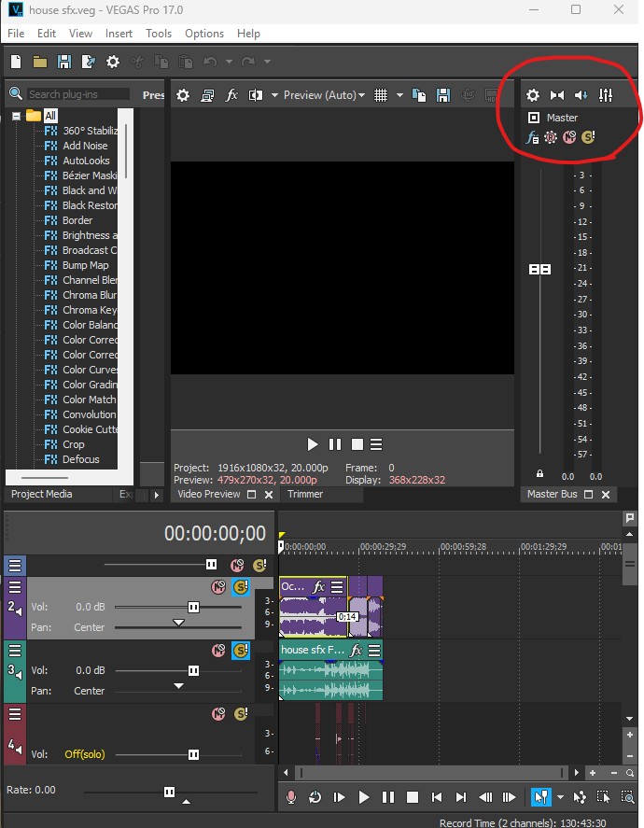644x828 pixels.
Task: Open Normal edit tool dropdown arrow
Action: (x=560, y=797)
